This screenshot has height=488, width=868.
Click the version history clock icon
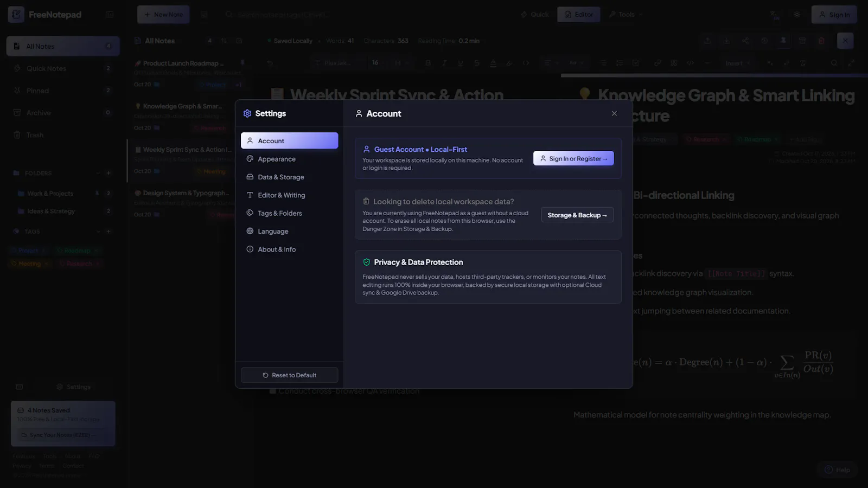(x=764, y=41)
